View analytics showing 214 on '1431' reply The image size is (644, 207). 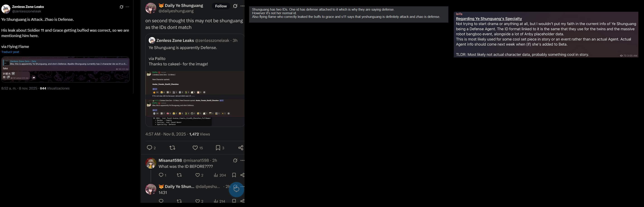[219, 201]
